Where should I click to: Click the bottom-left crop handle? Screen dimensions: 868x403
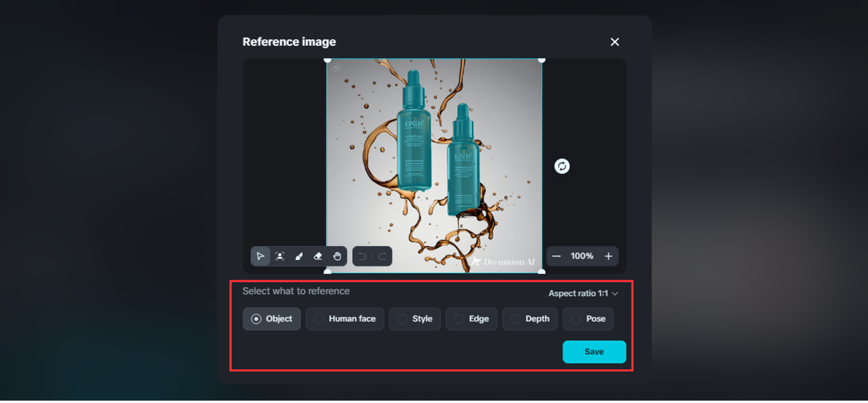328,271
